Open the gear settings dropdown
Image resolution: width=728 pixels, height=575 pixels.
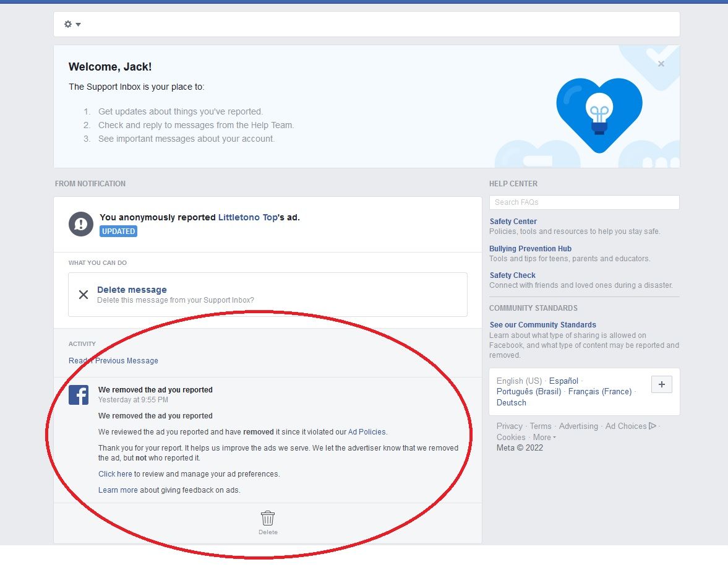[x=72, y=24]
